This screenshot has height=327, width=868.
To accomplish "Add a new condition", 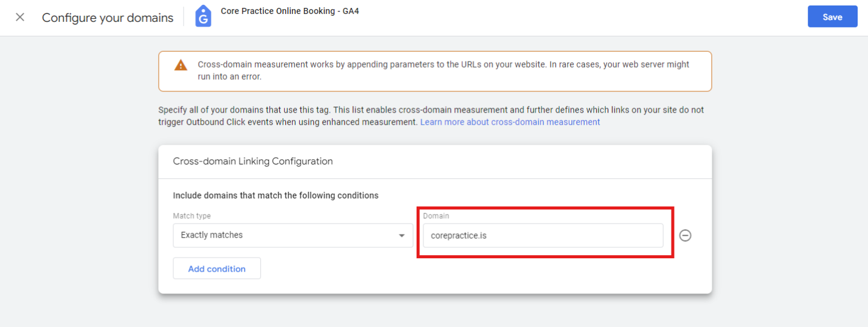I will [x=217, y=269].
